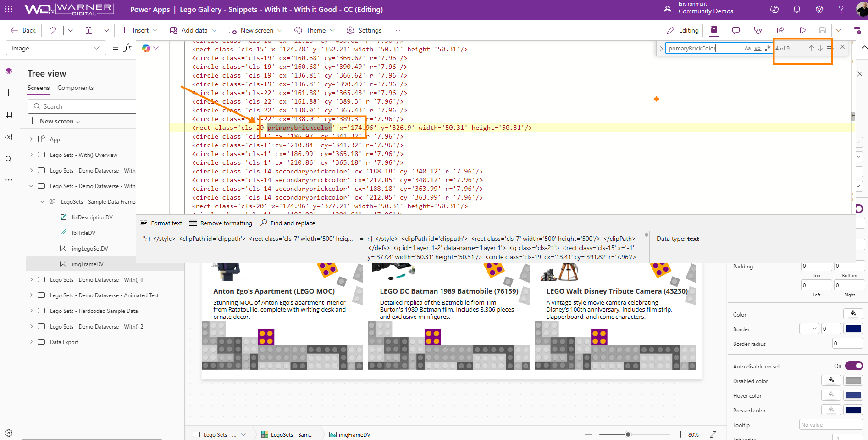
Task: Go to previous find match
Action: coord(811,48)
